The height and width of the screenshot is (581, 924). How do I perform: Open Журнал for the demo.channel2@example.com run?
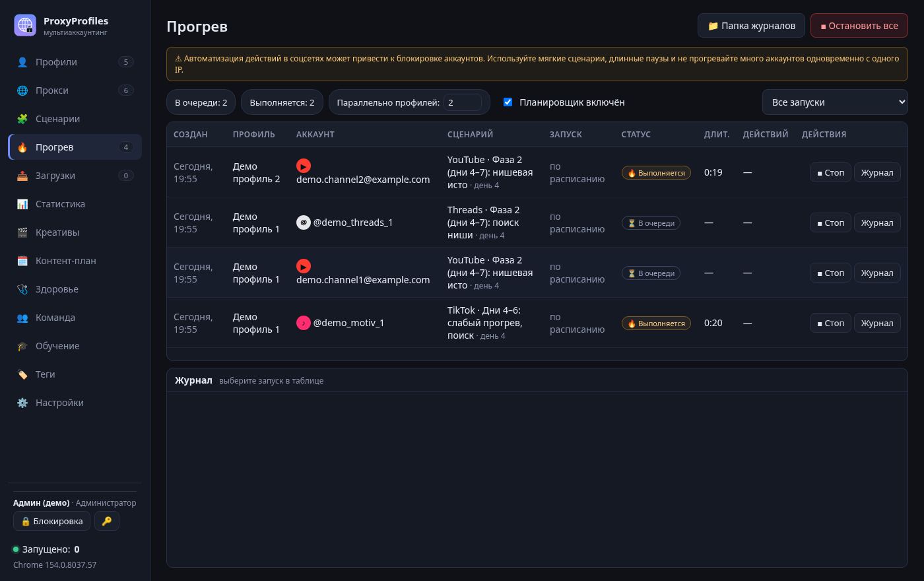877,172
